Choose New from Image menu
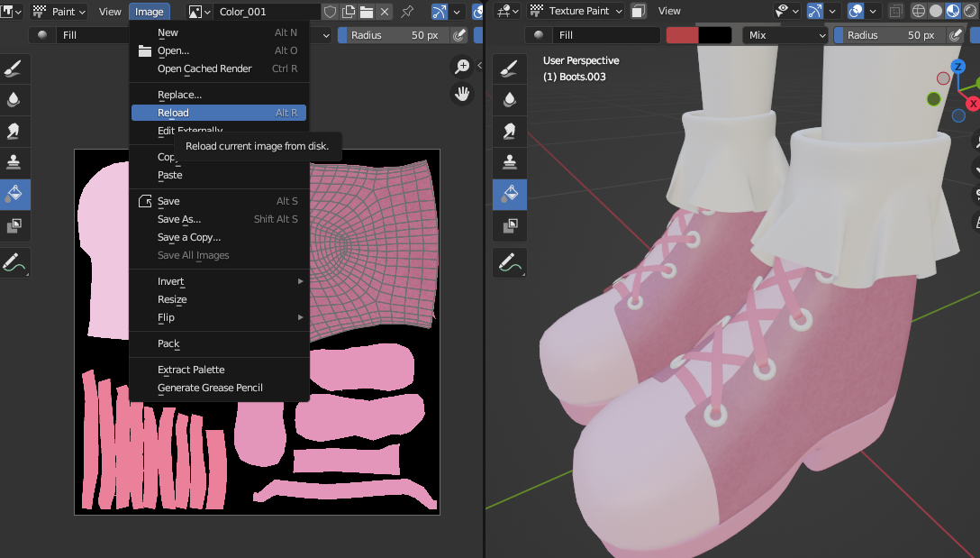The image size is (980, 558). point(219,32)
